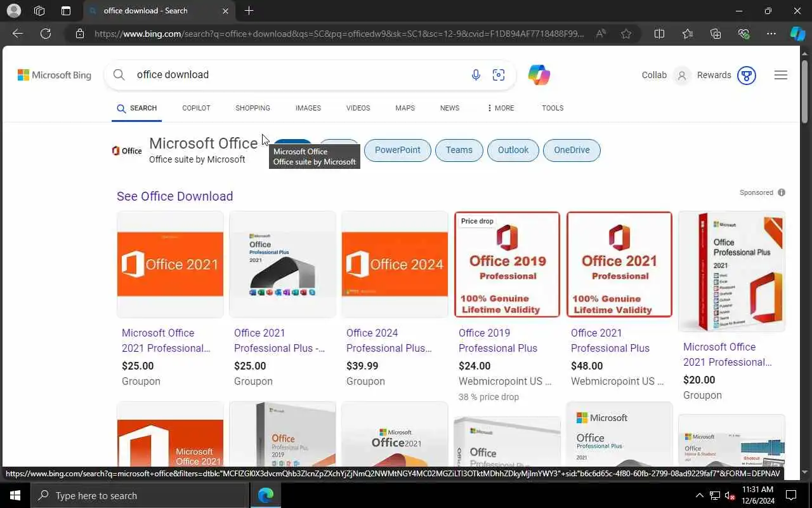Viewport: 812px width, 508px height.
Task: Switch to the Videos tab
Action: 358,108
